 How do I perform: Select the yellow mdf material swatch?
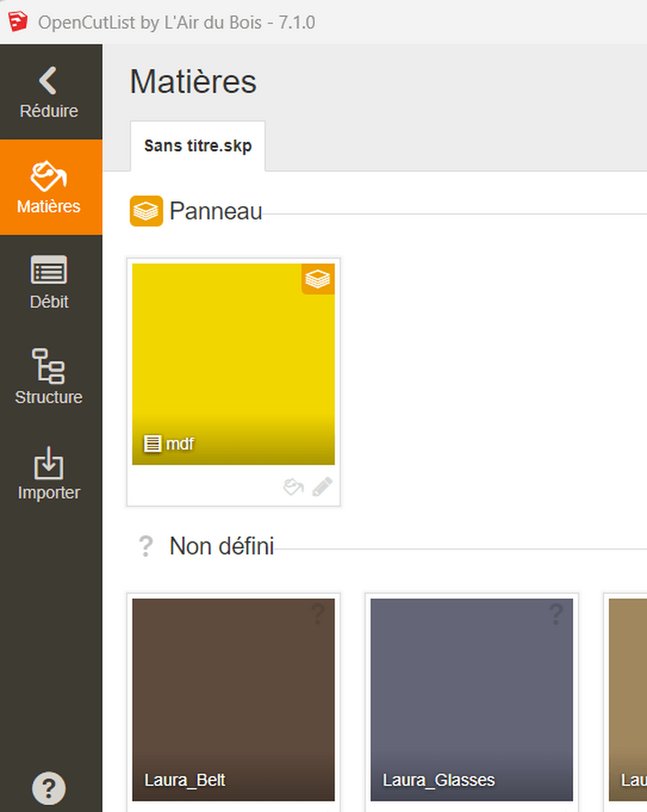[x=233, y=349]
